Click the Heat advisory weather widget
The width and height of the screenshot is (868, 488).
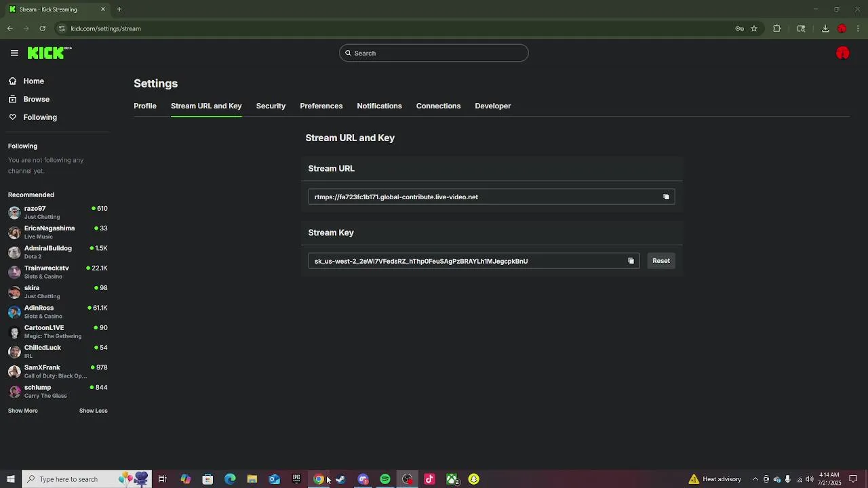[715, 479]
